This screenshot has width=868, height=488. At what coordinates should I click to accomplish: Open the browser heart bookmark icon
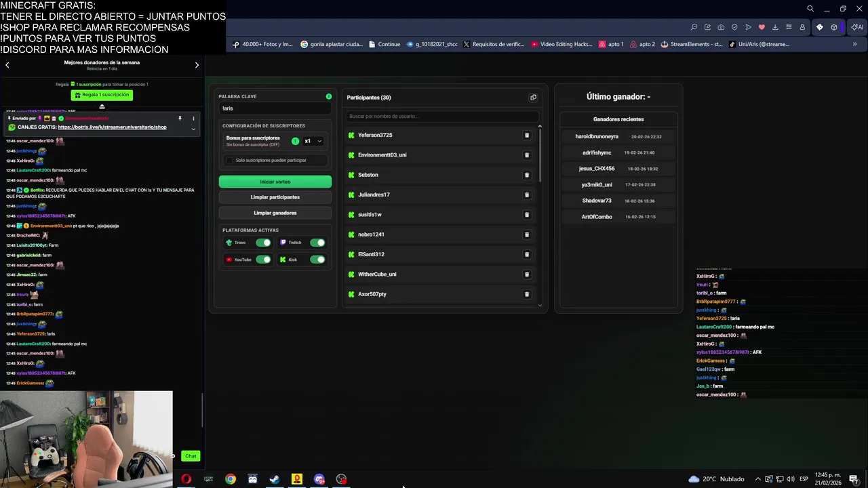pos(762,27)
